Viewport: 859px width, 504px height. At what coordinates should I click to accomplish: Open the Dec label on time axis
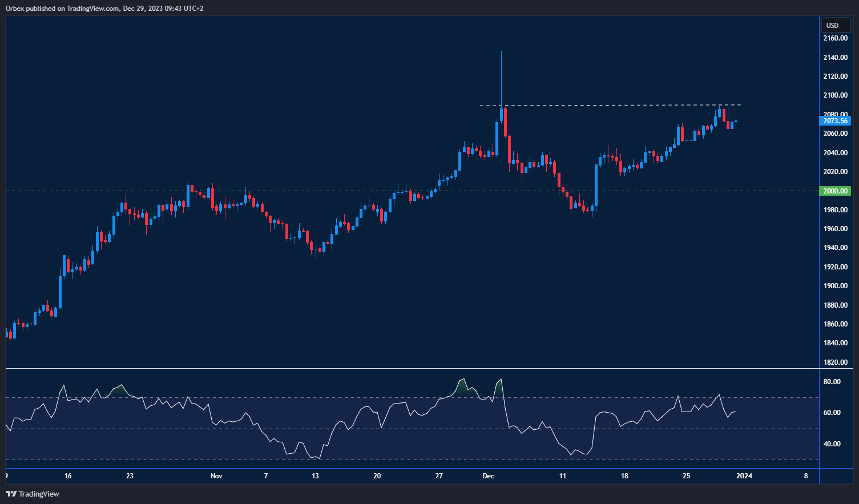(x=489, y=475)
